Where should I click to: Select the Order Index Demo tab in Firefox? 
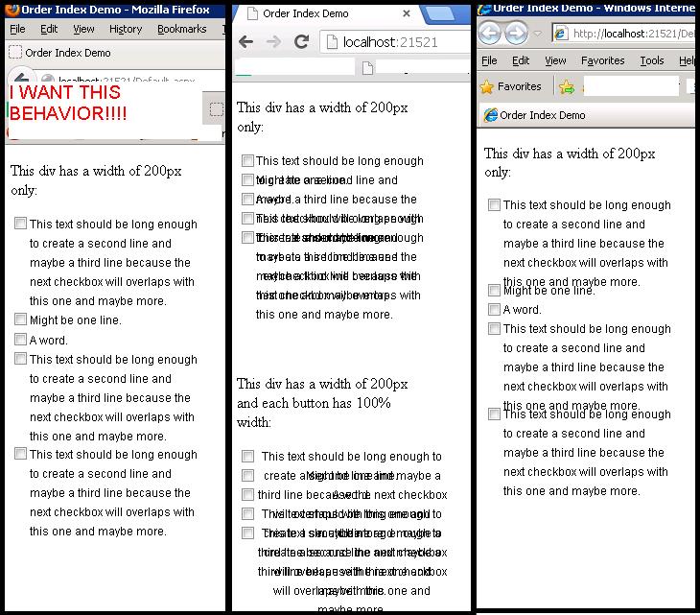click(68, 53)
